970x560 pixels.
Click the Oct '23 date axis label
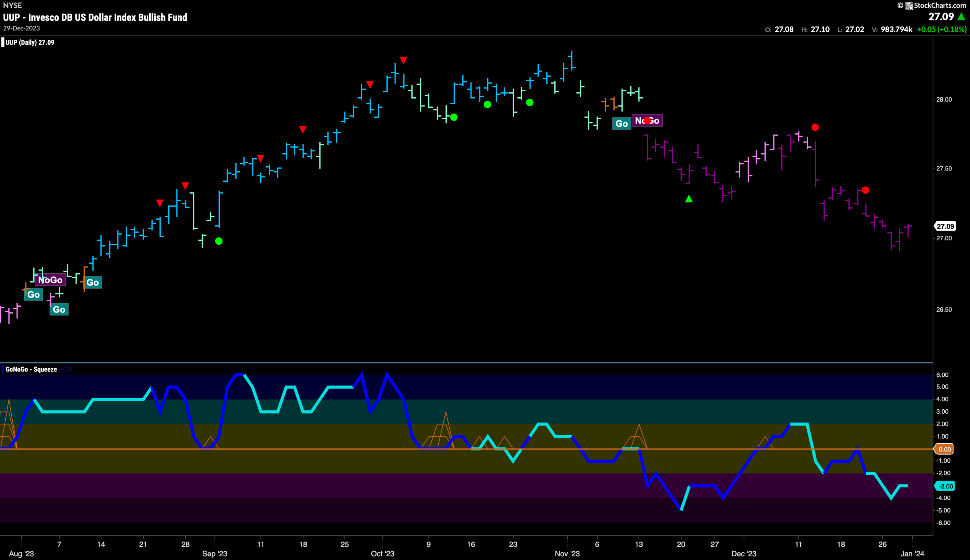(x=382, y=554)
